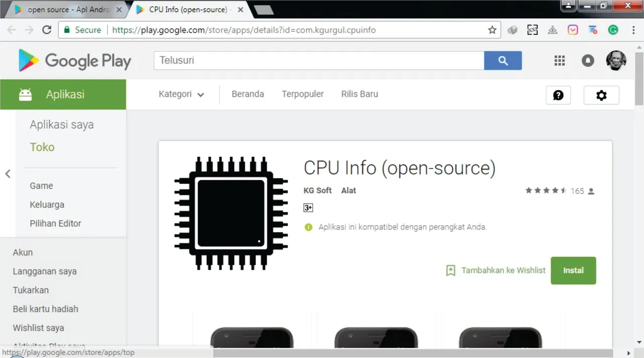644x358 pixels.
Task: Go to Terpopuler tab
Action: point(303,94)
